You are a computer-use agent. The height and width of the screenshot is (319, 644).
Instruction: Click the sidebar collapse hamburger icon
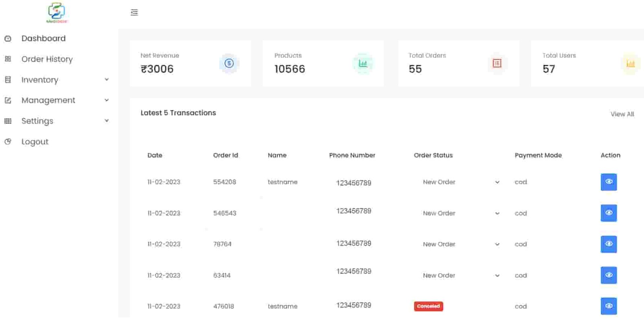[134, 12]
